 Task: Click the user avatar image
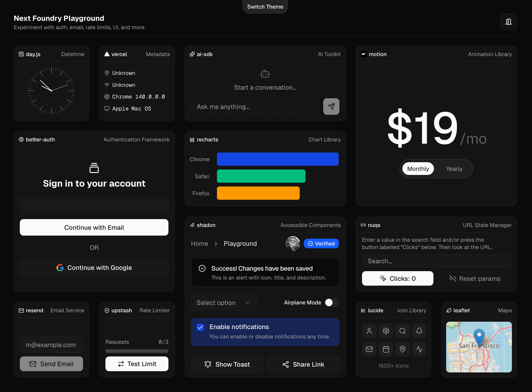(x=293, y=243)
